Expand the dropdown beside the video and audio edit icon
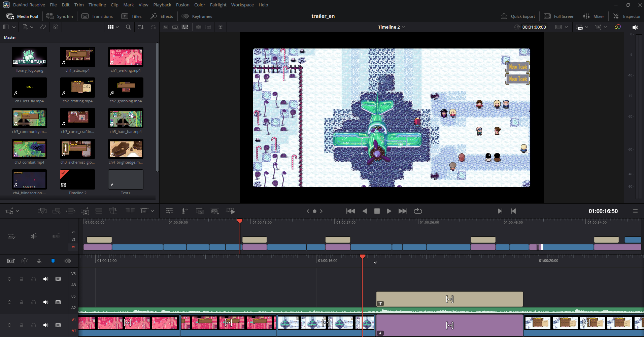Image resolution: width=644 pixels, height=337 pixels. 17,211
